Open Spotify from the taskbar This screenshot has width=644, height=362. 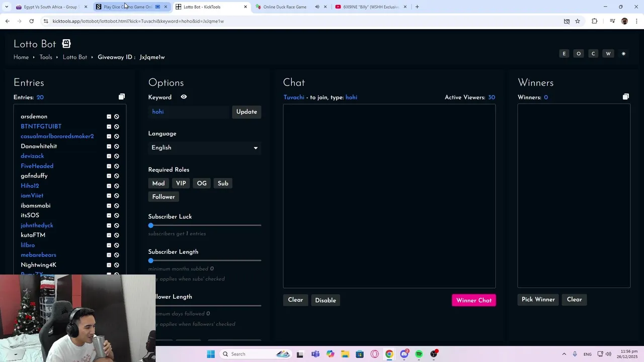[419, 354]
